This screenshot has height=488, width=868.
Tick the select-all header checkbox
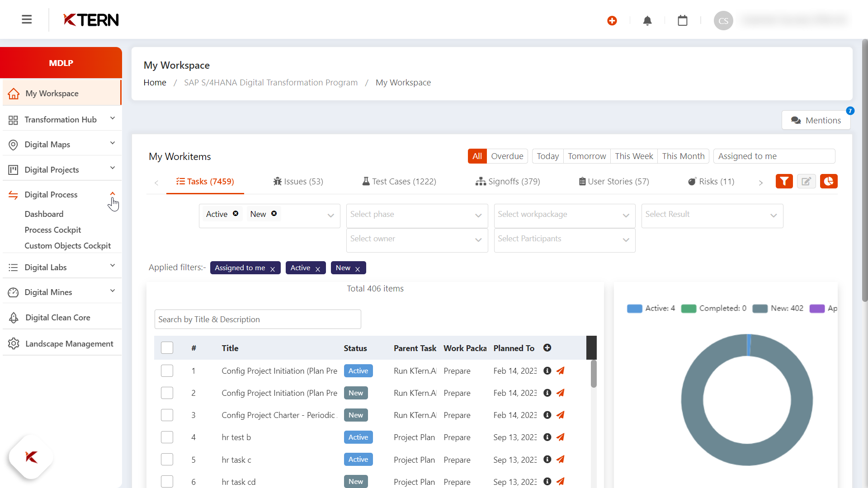point(167,348)
